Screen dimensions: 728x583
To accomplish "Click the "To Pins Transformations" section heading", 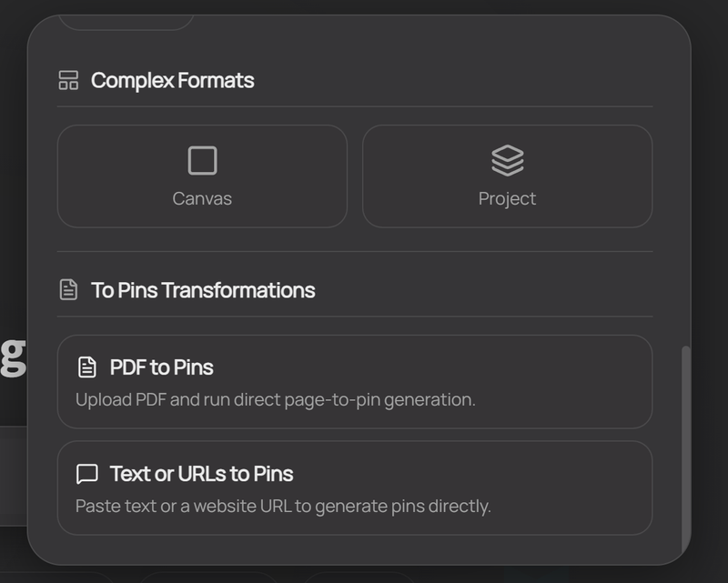I will click(203, 290).
